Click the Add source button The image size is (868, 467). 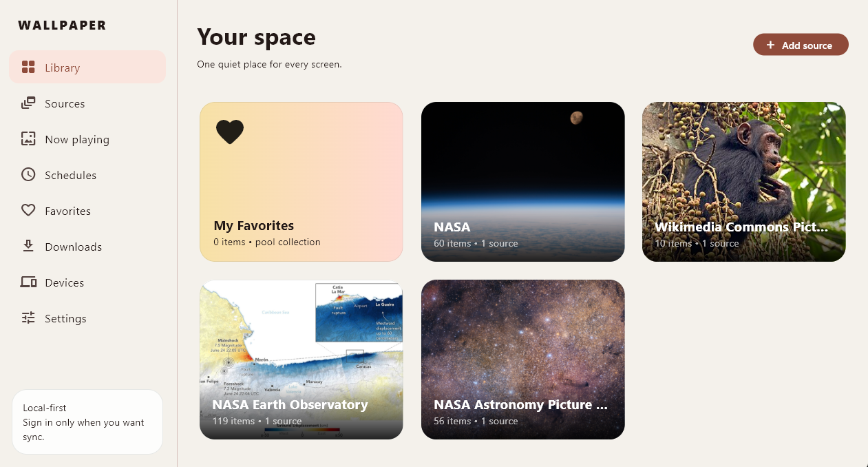tap(801, 45)
